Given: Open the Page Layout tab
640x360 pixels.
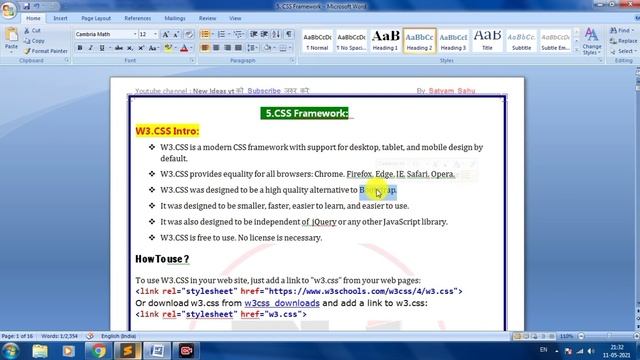Looking at the screenshot, I should tap(96, 18).
